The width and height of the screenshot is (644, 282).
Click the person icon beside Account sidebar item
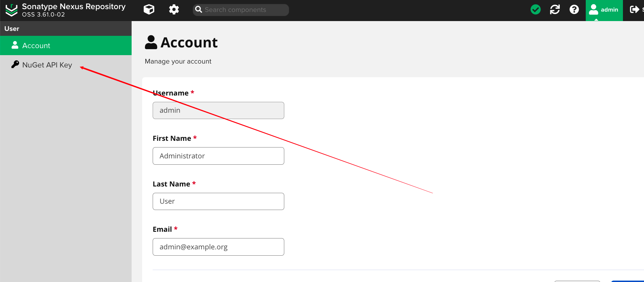tap(15, 45)
